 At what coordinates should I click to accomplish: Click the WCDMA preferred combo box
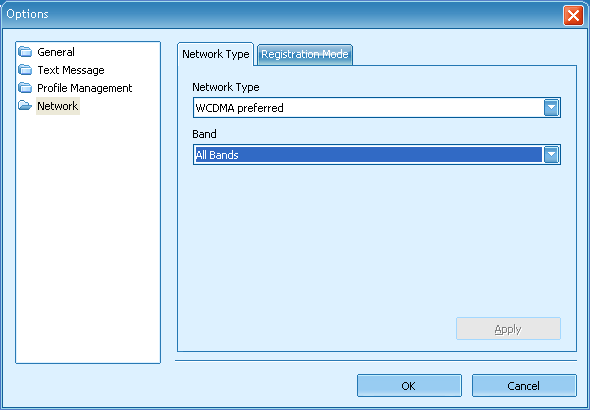pos(377,108)
